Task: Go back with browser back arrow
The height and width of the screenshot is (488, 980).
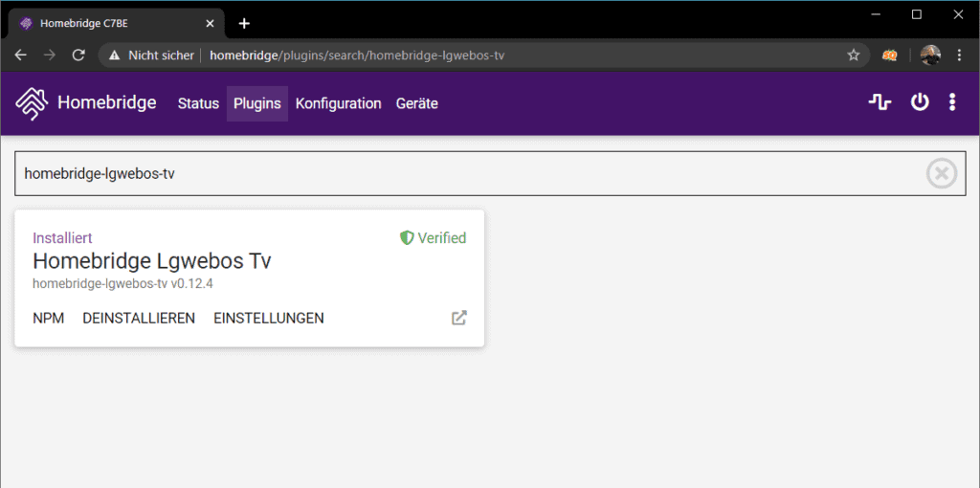Action: pos(21,55)
